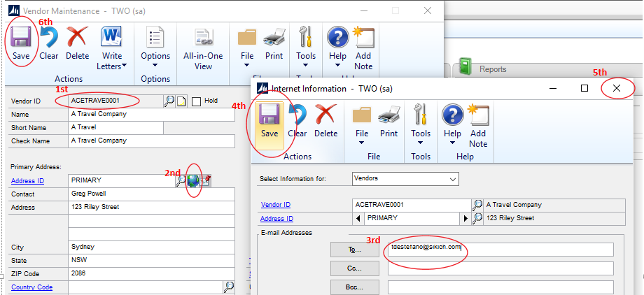Open Write Letters Word icon
Image resolution: width=644 pixels, height=295 pixels.
tap(112, 43)
